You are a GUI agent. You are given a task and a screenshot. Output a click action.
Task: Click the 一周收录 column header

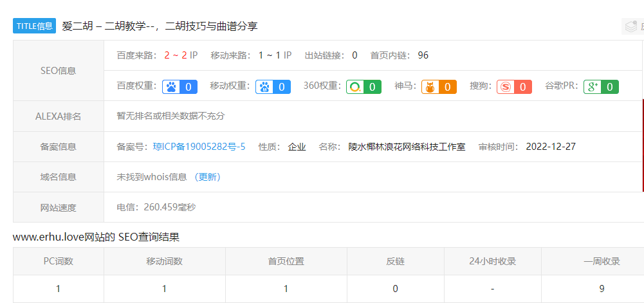click(x=602, y=261)
